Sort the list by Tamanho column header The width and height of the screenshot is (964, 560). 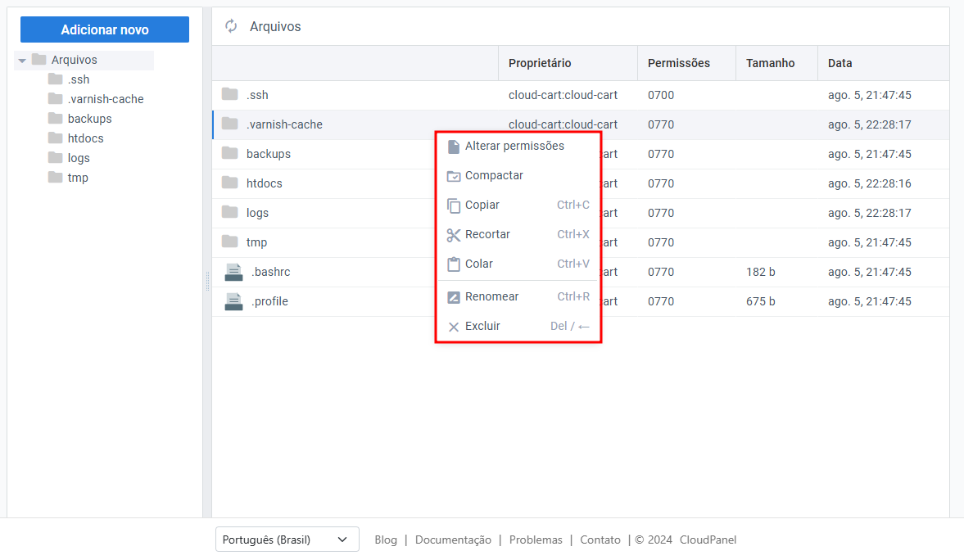[x=770, y=63]
